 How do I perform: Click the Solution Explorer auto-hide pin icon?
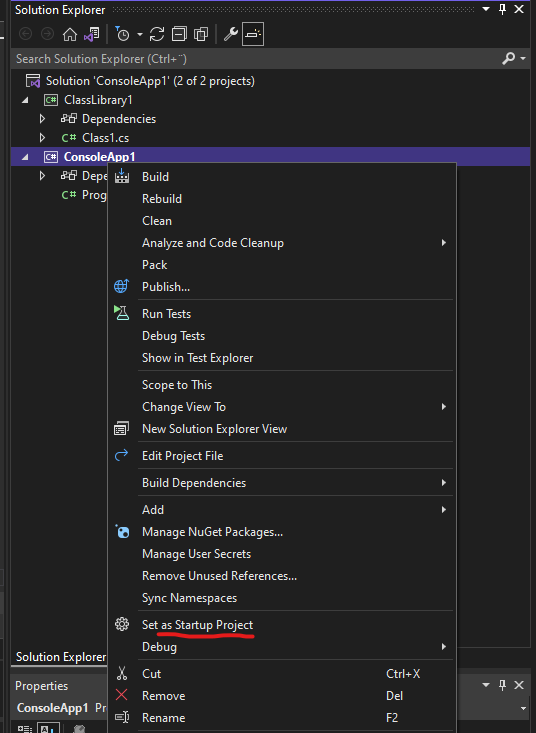(503, 9)
